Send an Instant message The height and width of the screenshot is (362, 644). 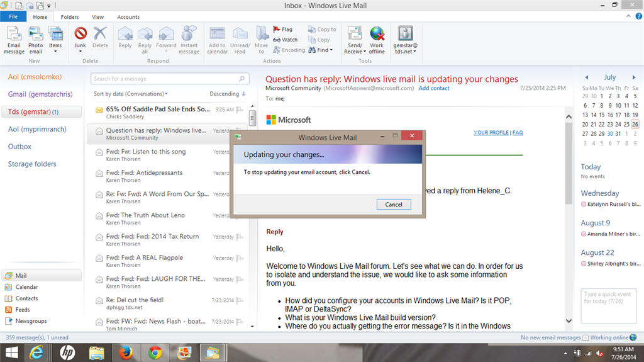tap(189, 40)
